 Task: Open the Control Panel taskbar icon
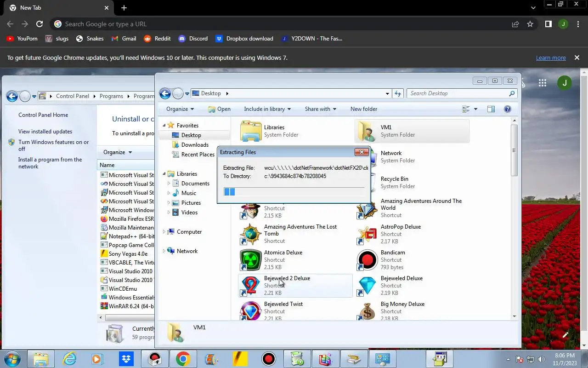(x=382, y=359)
